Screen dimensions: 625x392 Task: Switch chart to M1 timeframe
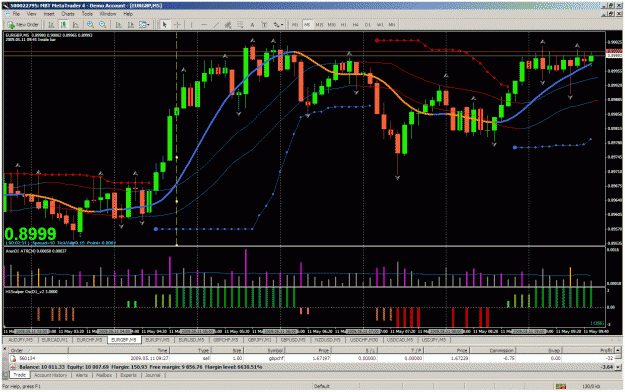295,25
